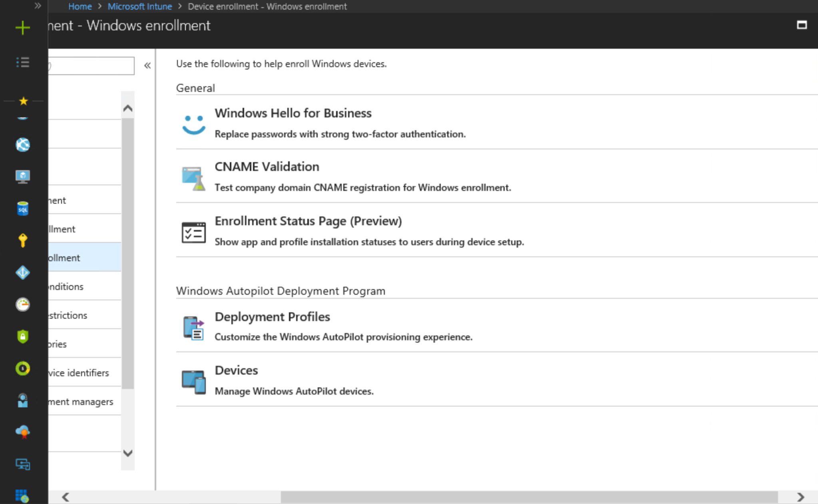
Task: Open Microsoft Intune breadcrumb link
Action: [x=139, y=6]
